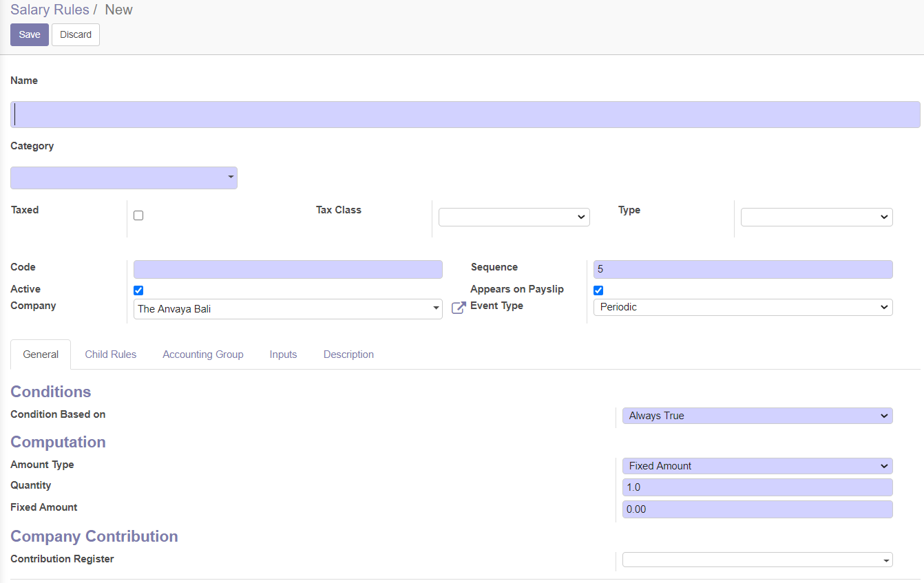The height and width of the screenshot is (583, 924).
Task: Click into the Code input field
Action: [x=288, y=269]
